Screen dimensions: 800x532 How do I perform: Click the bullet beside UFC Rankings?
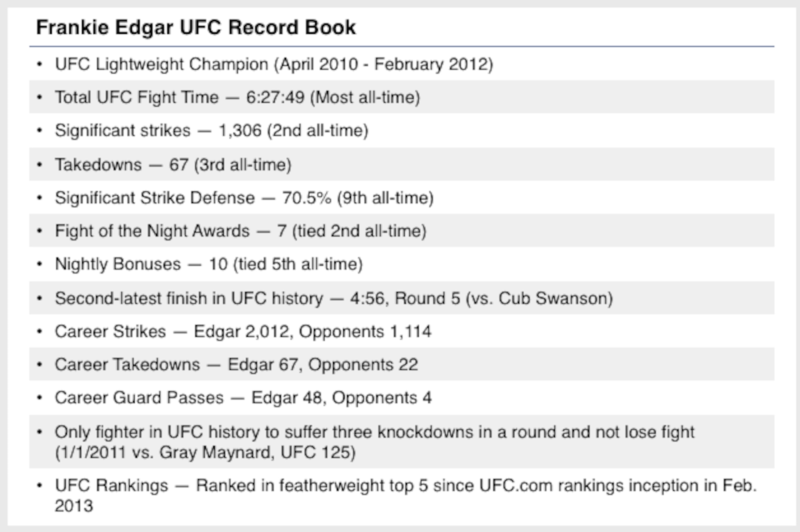pyautogui.click(x=40, y=486)
